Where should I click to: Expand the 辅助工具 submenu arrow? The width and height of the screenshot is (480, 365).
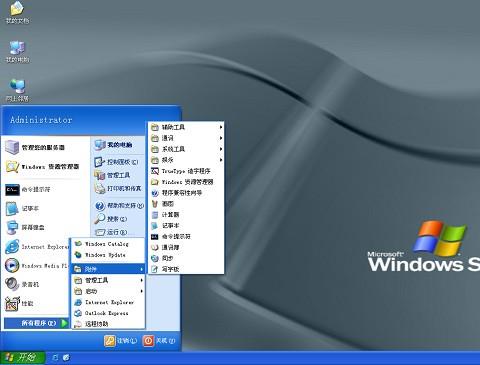tap(221, 127)
